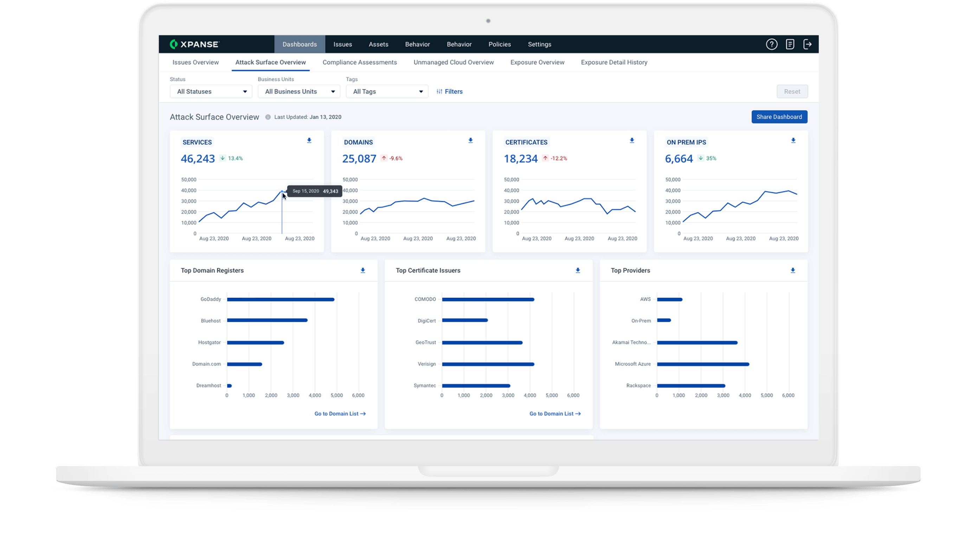Click the Xpanse logo

(x=195, y=44)
